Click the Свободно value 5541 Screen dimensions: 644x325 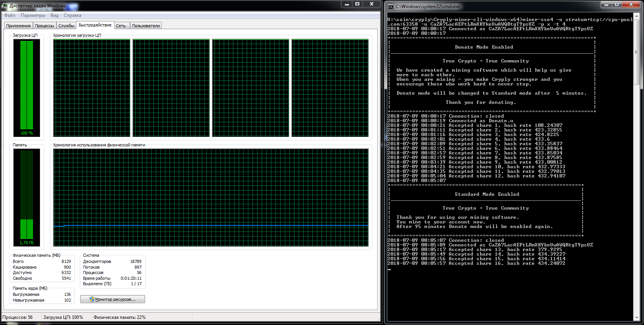coord(66,278)
